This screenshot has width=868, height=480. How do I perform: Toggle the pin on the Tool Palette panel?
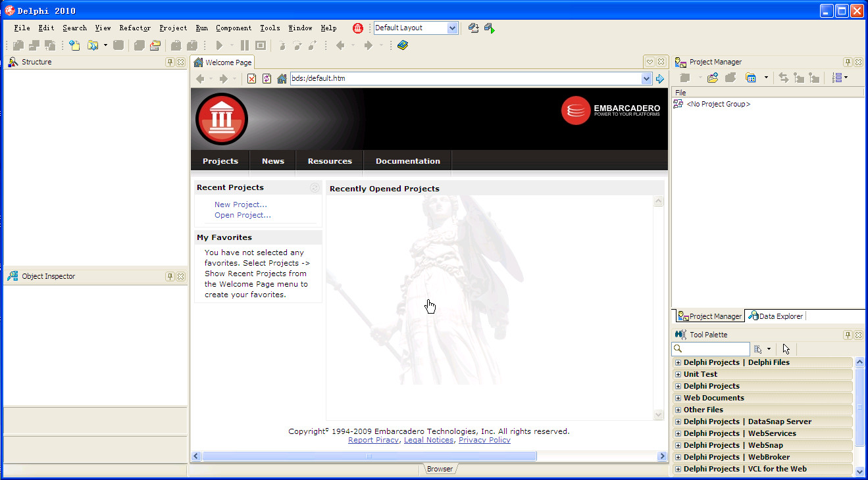[848, 335]
